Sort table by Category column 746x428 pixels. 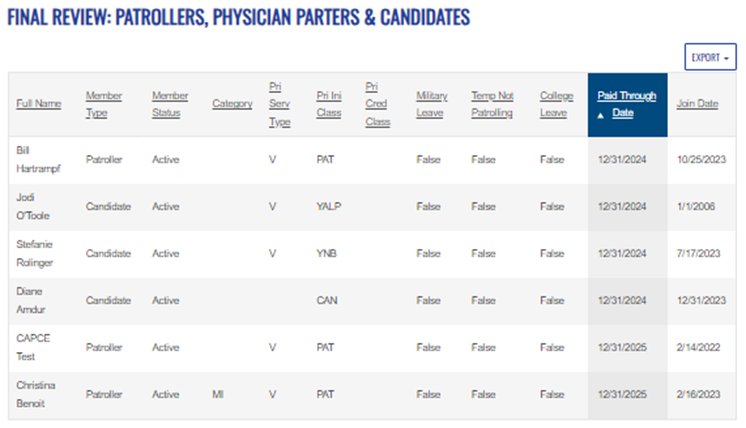tap(232, 103)
